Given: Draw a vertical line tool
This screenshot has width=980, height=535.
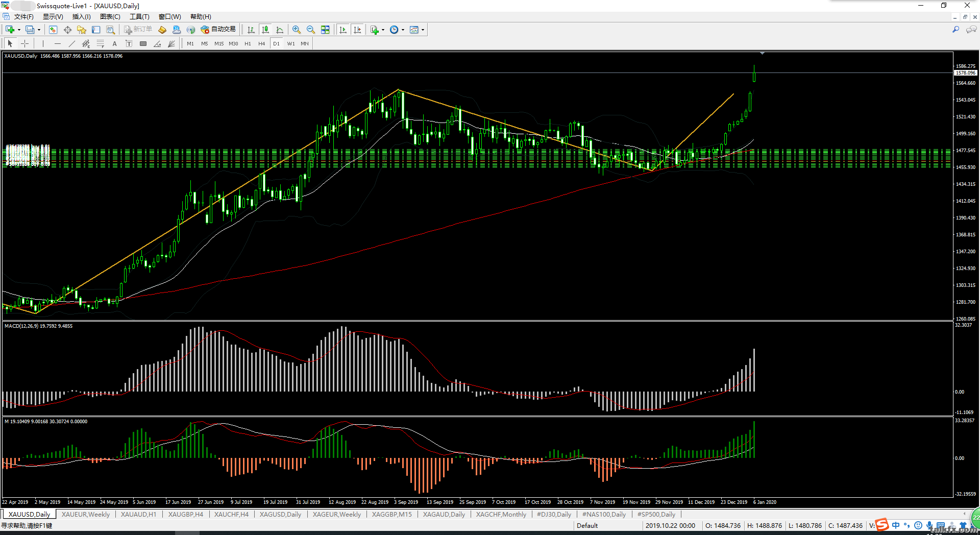Looking at the screenshot, I should (43, 43).
